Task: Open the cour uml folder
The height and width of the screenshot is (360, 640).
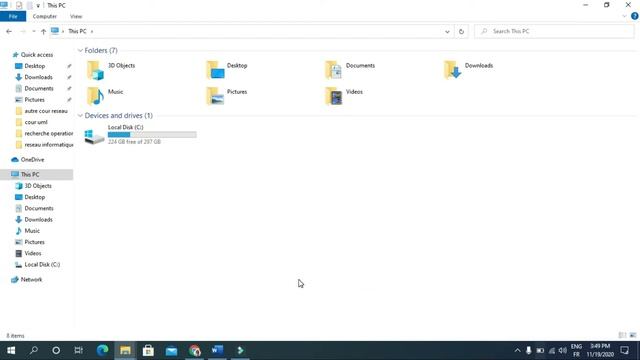Action: [36, 122]
